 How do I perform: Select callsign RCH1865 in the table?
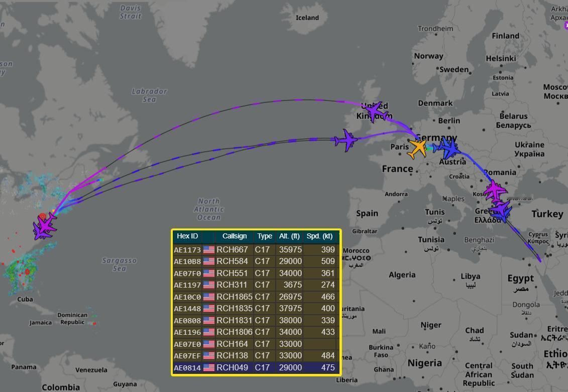coord(235,297)
